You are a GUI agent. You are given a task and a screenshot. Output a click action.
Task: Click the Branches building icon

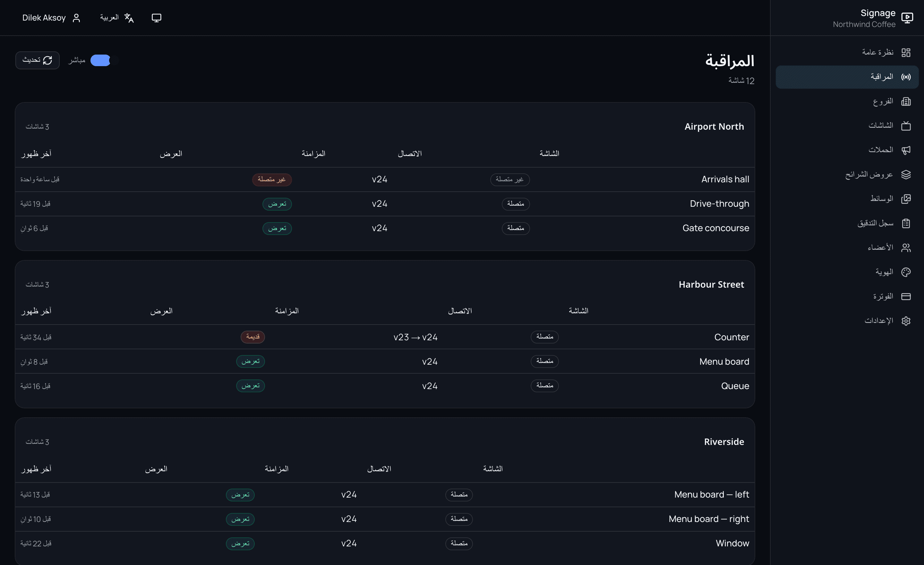click(906, 101)
